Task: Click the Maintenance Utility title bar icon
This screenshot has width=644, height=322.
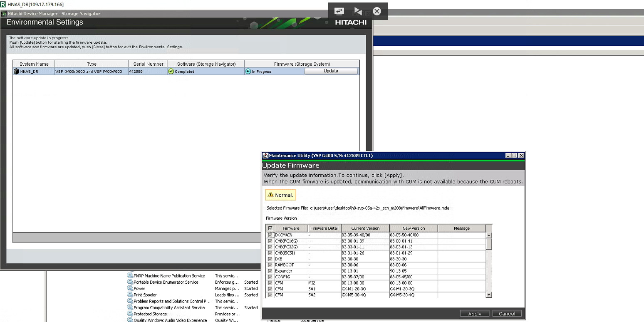Action: click(x=265, y=156)
